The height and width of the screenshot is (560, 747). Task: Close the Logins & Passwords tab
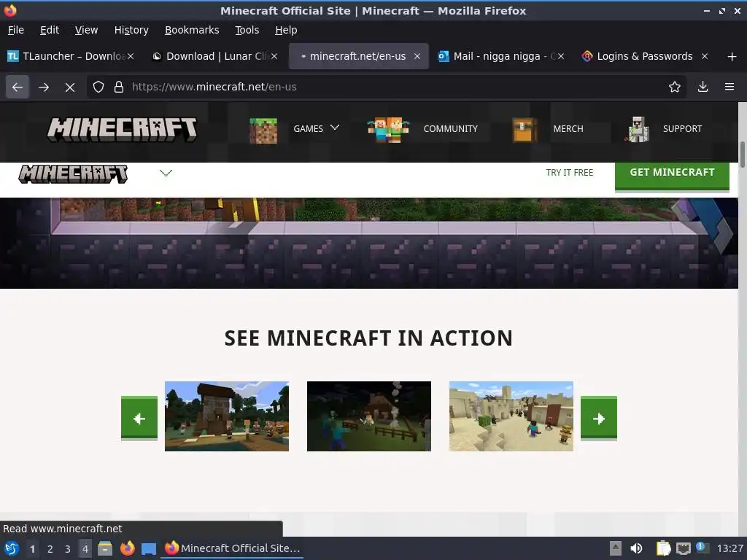tap(705, 56)
